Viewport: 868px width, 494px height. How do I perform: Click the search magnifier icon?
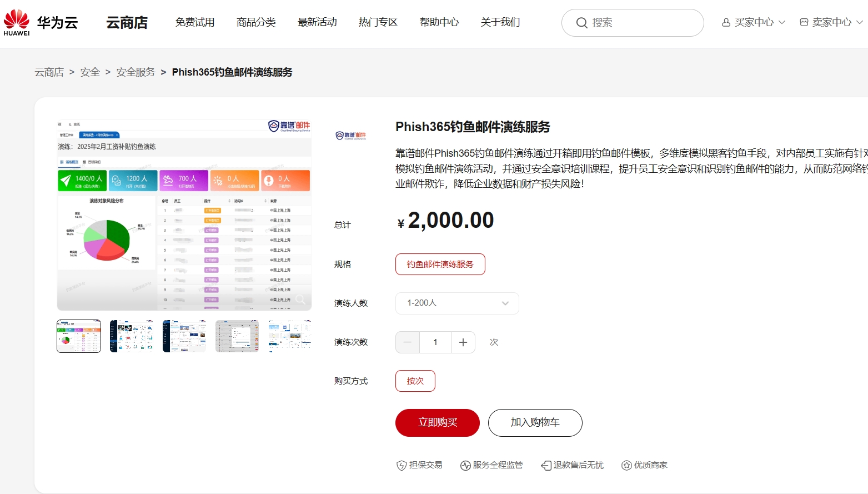point(581,23)
